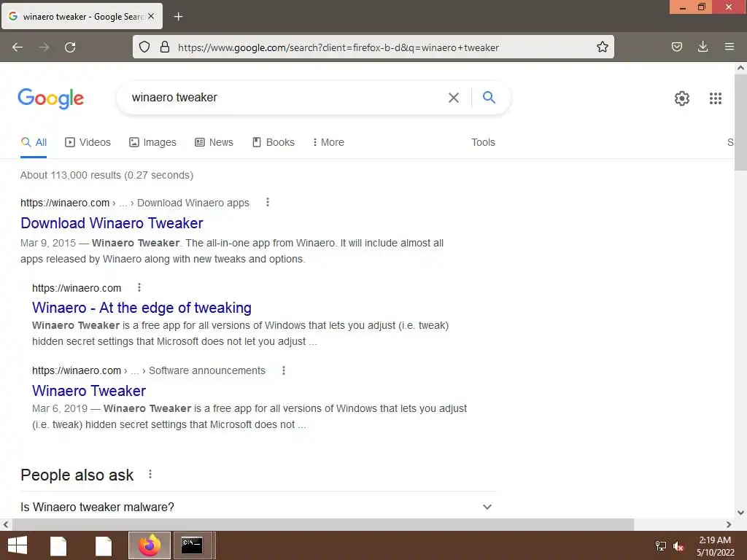Expand 'Is Winaero tweaker malware?' question

pos(487,507)
